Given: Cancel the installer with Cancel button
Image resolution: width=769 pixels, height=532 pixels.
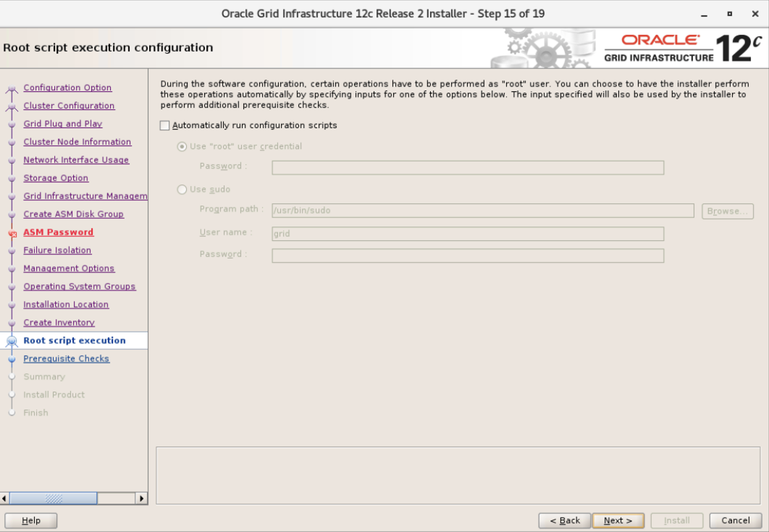Looking at the screenshot, I should [x=735, y=520].
